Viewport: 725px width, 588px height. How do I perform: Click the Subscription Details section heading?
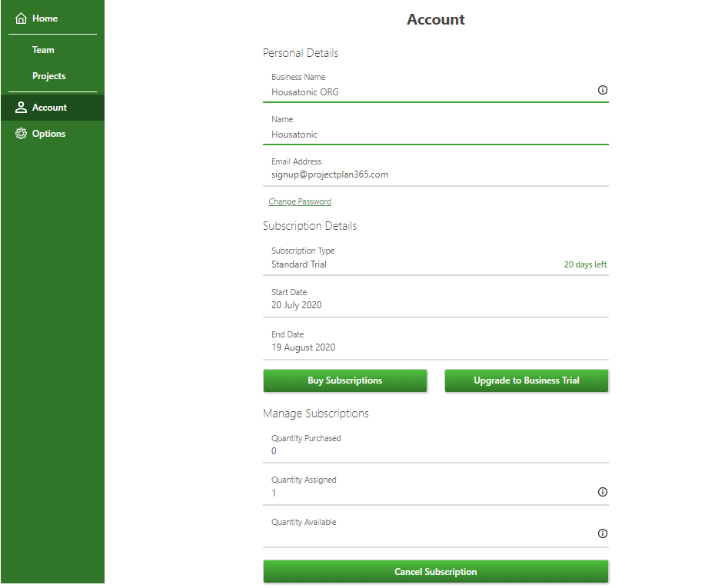[x=310, y=226]
